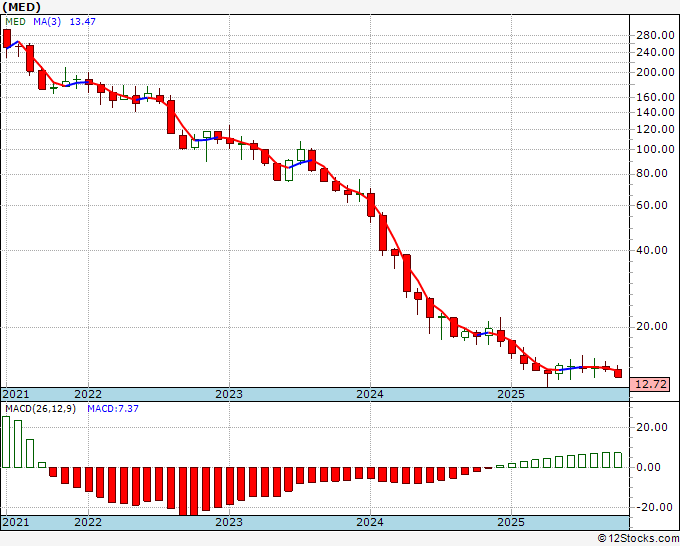
Task: Click the 200.00 price axis label
Action: click(655, 72)
